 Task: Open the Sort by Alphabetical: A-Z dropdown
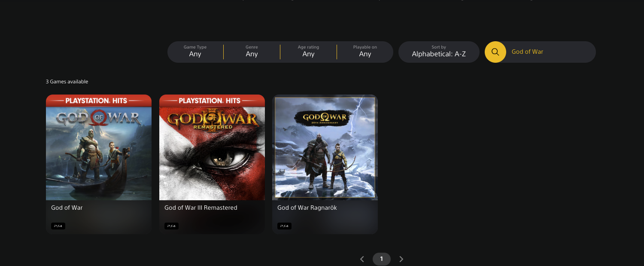[x=439, y=52]
